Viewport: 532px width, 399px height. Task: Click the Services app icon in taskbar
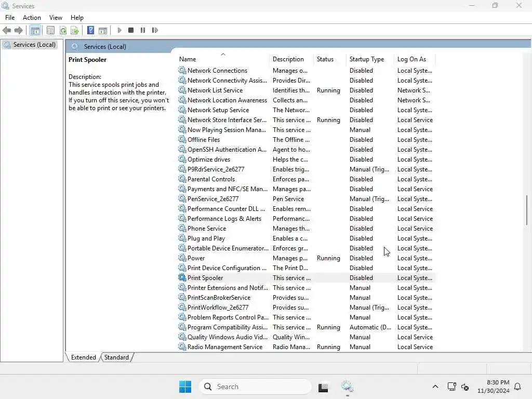[347, 386]
